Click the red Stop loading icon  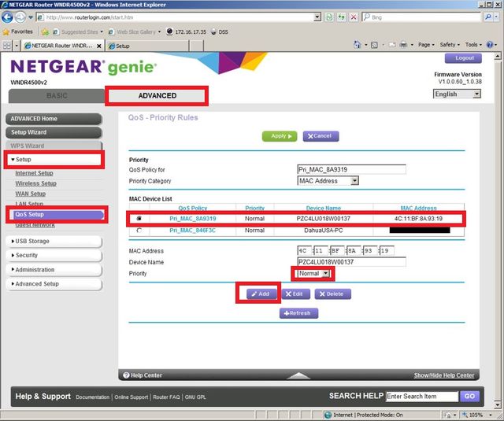354,17
